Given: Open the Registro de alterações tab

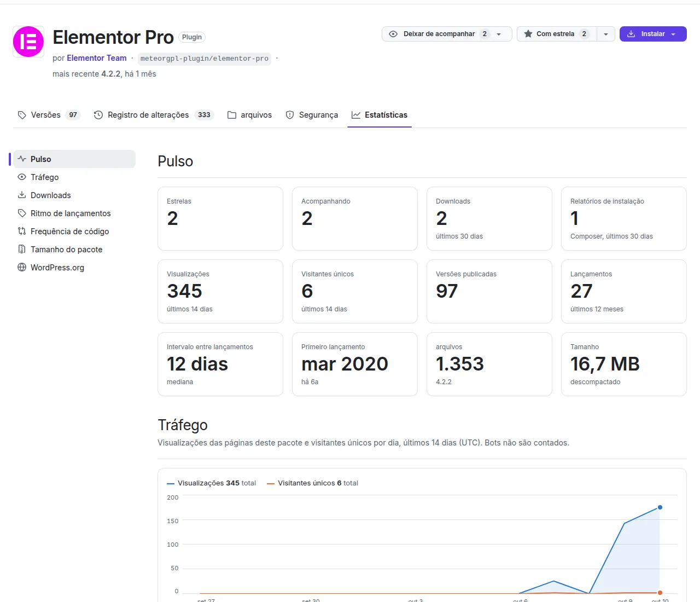Looking at the screenshot, I should (x=154, y=115).
